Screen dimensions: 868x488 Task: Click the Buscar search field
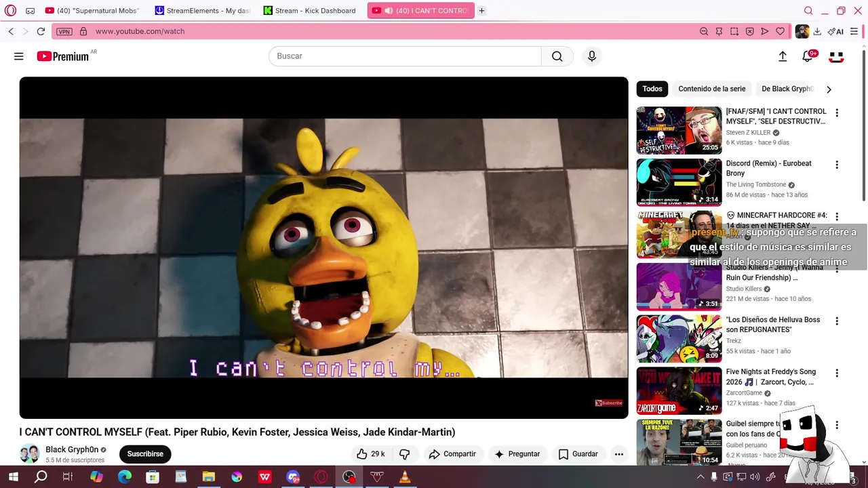(405, 56)
